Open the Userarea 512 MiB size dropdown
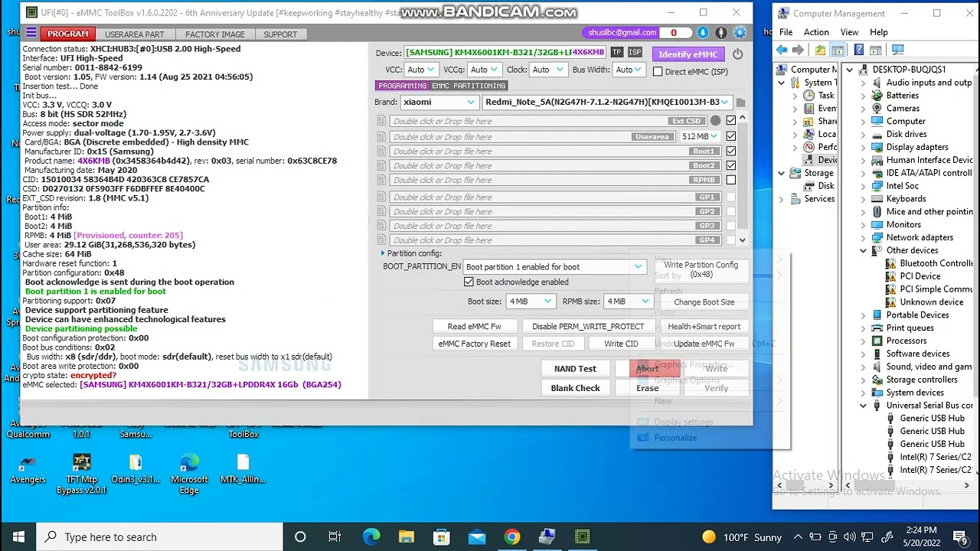This screenshot has height=551, width=980. pos(700,136)
